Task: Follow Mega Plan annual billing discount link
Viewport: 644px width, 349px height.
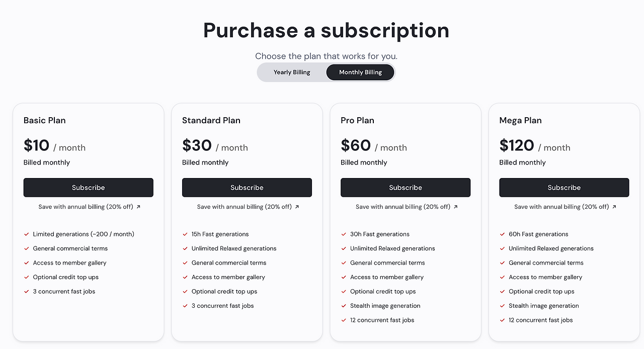Action: click(x=561, y=207)
